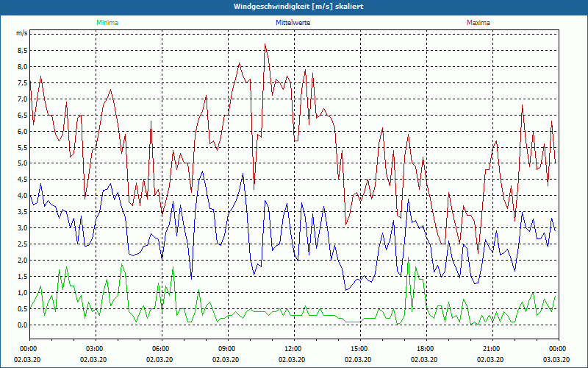Click the 'm/s' unit label on y-axis
The height and width of the screenshot is (368, 588).
tap(21, 33)
